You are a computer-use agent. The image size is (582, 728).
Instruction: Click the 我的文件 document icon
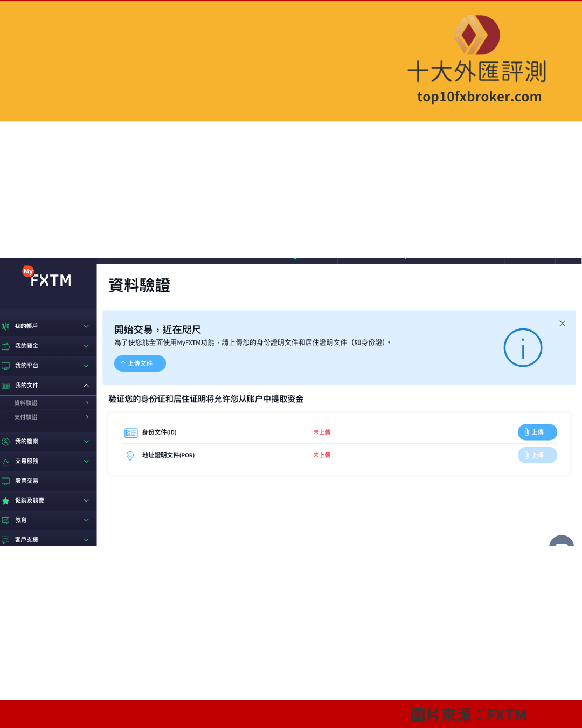coord(5,386)
